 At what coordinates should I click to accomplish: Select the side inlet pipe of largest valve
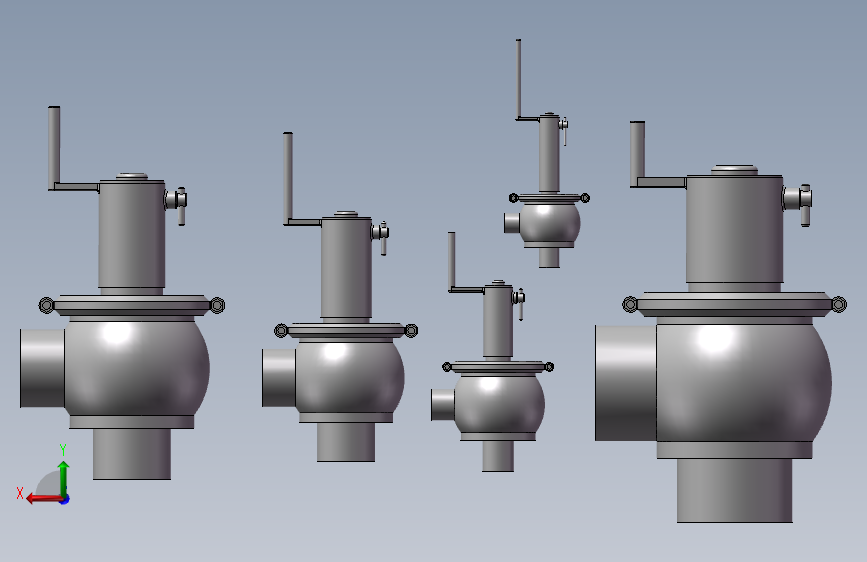[x=626, y=383]
